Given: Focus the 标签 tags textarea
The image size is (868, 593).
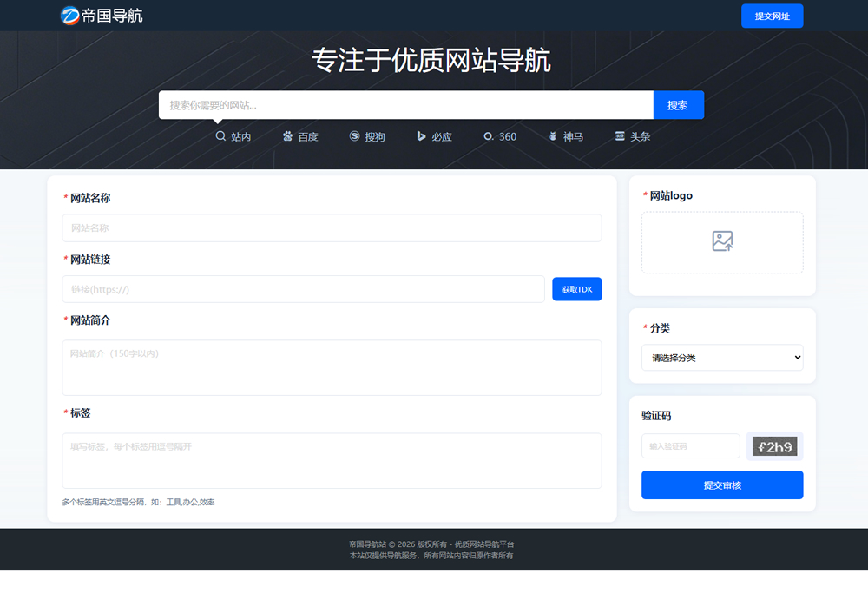Looking at the screenshot, I should point(332,461).
